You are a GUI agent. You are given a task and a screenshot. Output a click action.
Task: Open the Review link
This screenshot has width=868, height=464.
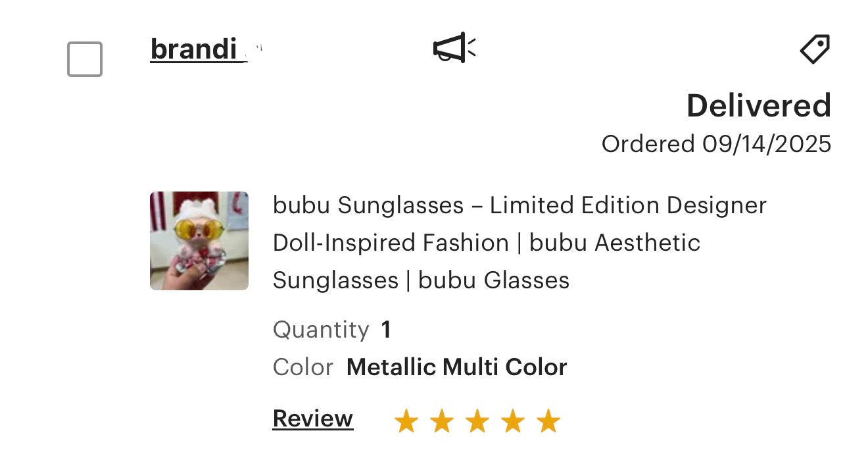[312, 419]
